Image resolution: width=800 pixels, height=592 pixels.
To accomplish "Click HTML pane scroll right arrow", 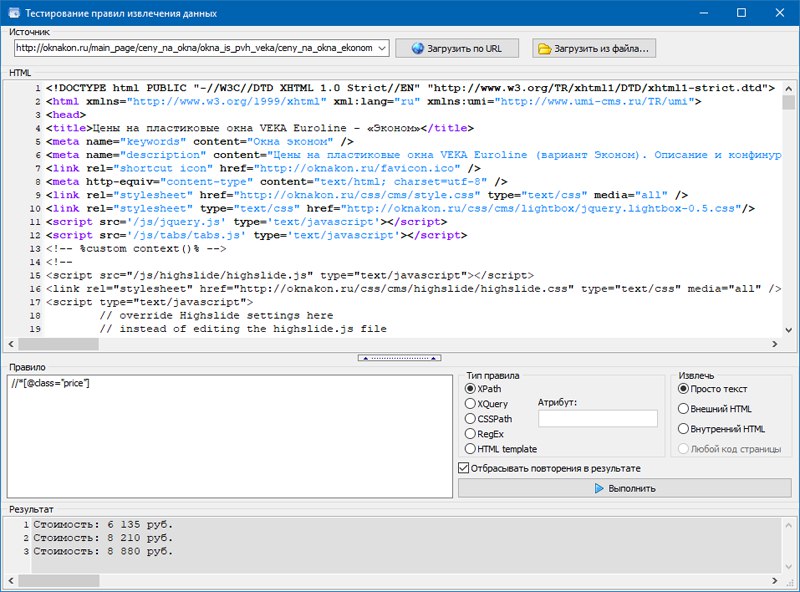I will pyautogui.click(x=775, y=344).
